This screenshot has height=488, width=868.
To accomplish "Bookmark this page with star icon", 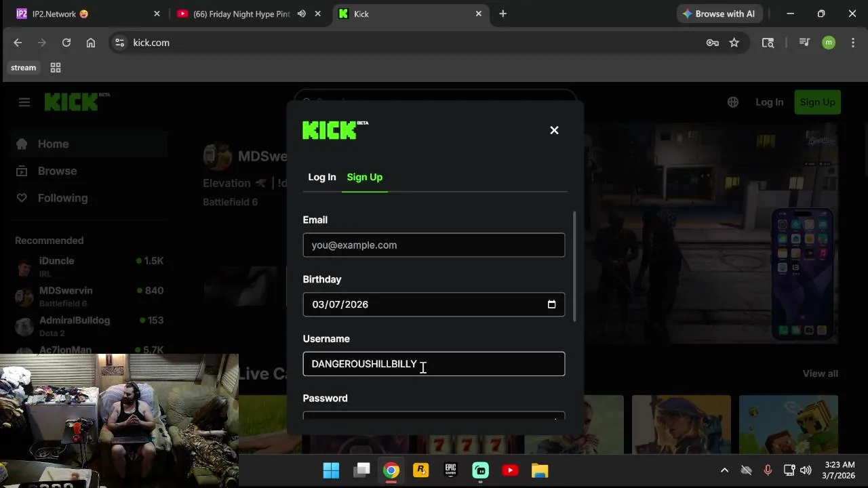I will 734,43.
